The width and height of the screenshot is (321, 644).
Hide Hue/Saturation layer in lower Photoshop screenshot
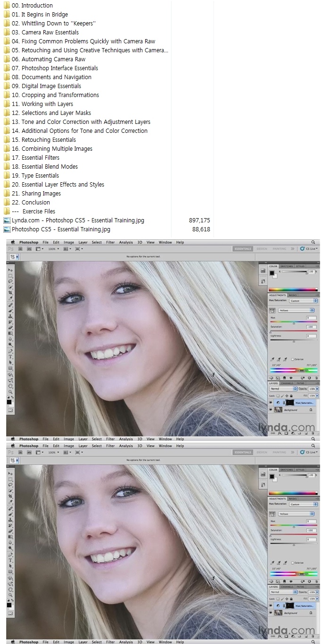coord(271,605)
